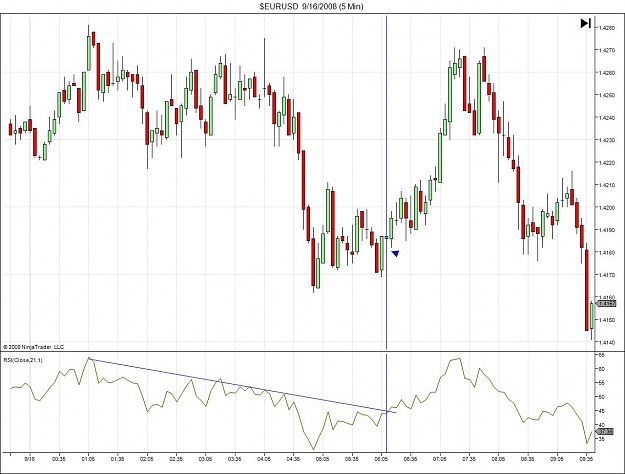Click the 1.4280 price axis label
The width and height of the screenshot is (625, 474).
tap(606, 28)
